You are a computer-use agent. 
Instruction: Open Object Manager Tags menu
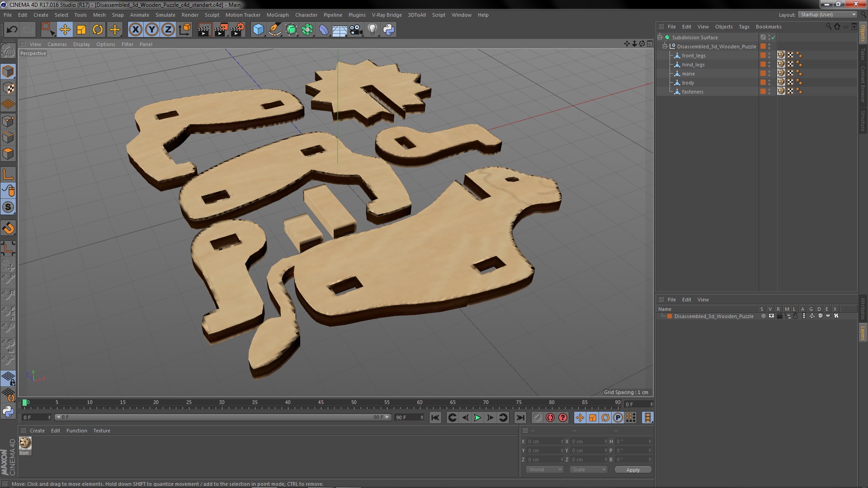744,27
